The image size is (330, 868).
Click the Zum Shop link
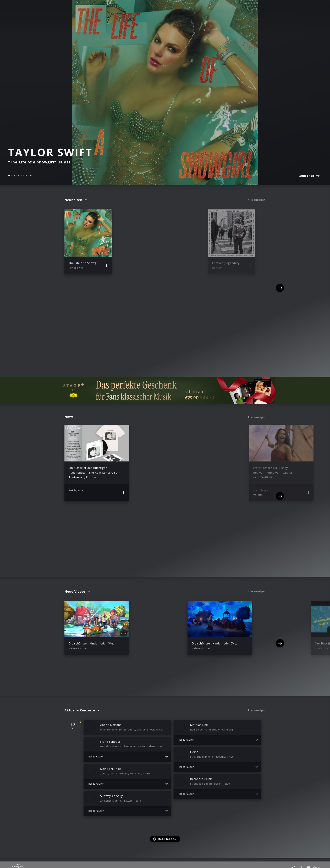[x=309, y=176]
